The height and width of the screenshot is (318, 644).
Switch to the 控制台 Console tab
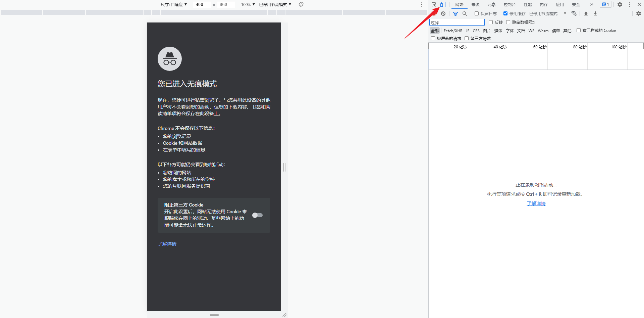coord(509,4)
